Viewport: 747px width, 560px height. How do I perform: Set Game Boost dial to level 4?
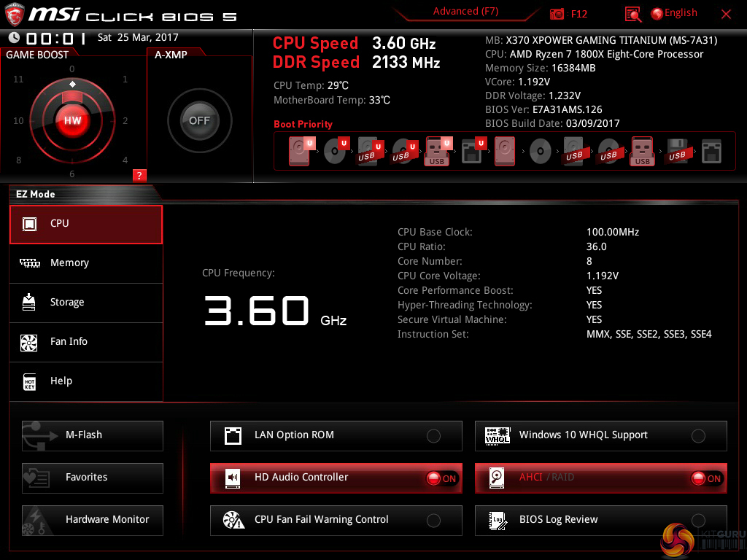pos(125,160)
